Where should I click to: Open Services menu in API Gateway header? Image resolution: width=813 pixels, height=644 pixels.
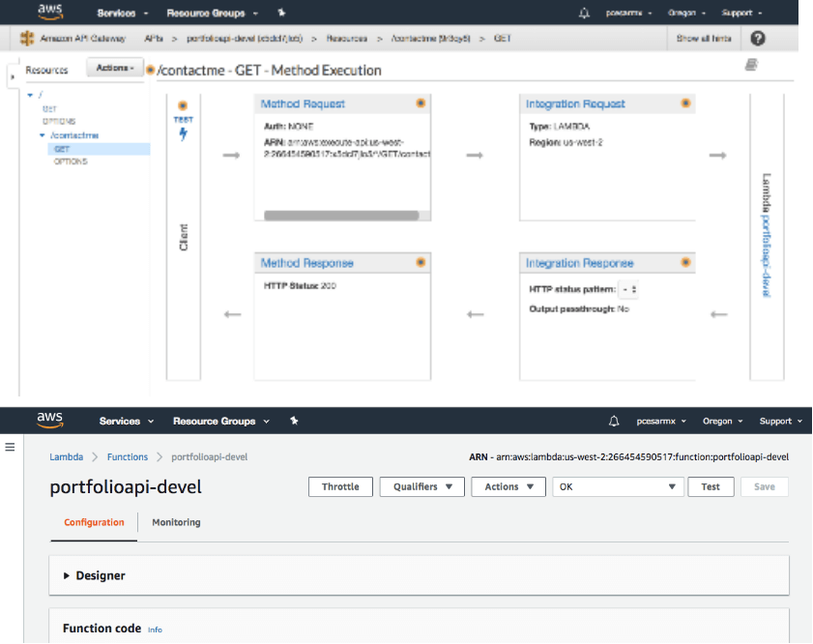pos(123,13)
